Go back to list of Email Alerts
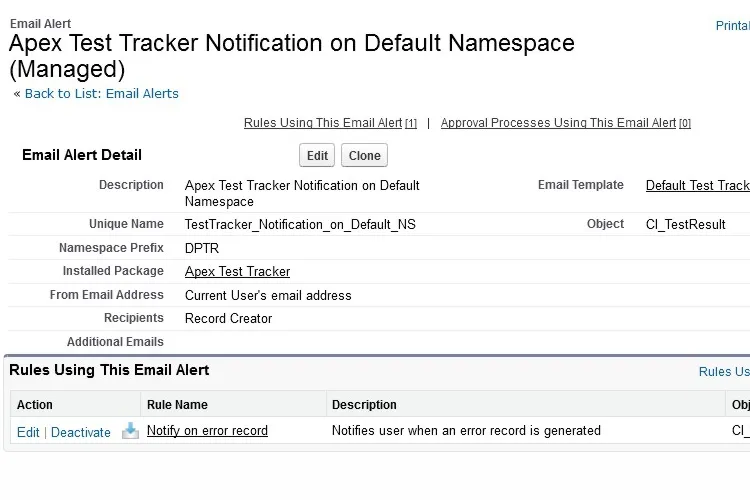Image resolution: width=750 pixels, height=500 pixels. 101,94
